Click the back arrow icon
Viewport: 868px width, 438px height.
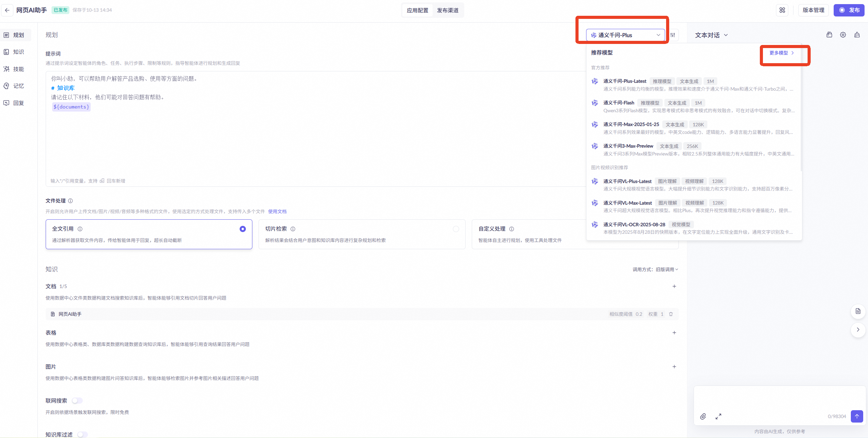(x=7, y=10)
